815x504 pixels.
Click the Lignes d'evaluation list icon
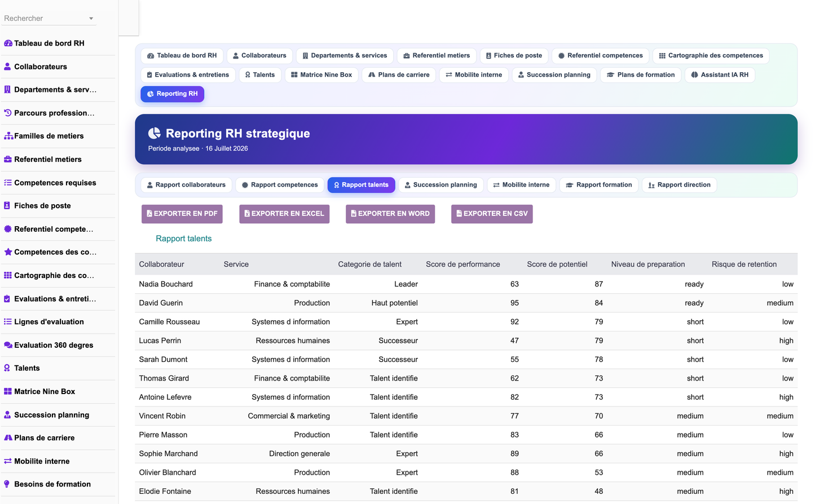coord(8,322)
